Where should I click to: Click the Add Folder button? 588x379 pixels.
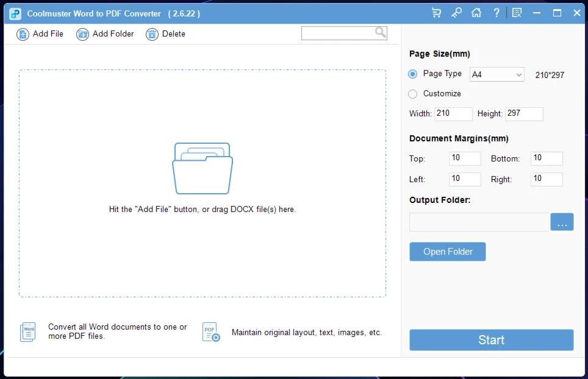click(x=105, y=34)
